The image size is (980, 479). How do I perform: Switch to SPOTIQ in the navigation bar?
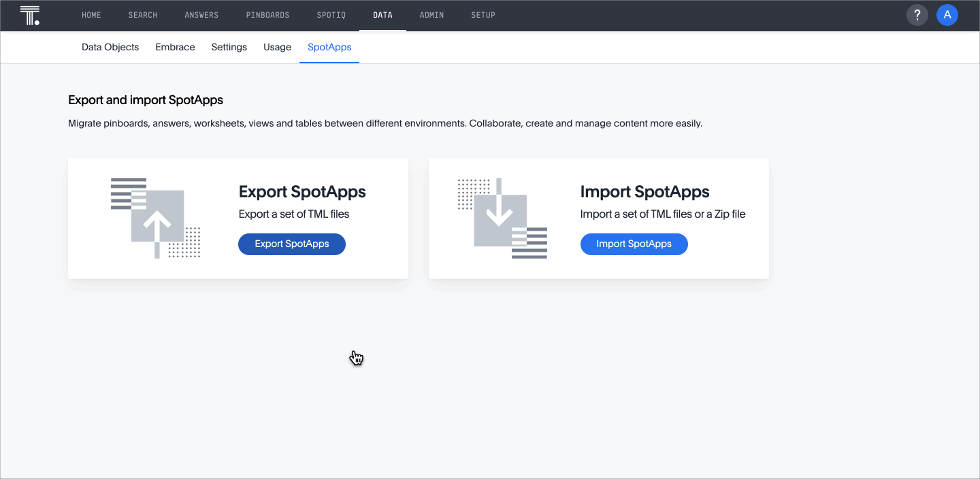[331, 15]
